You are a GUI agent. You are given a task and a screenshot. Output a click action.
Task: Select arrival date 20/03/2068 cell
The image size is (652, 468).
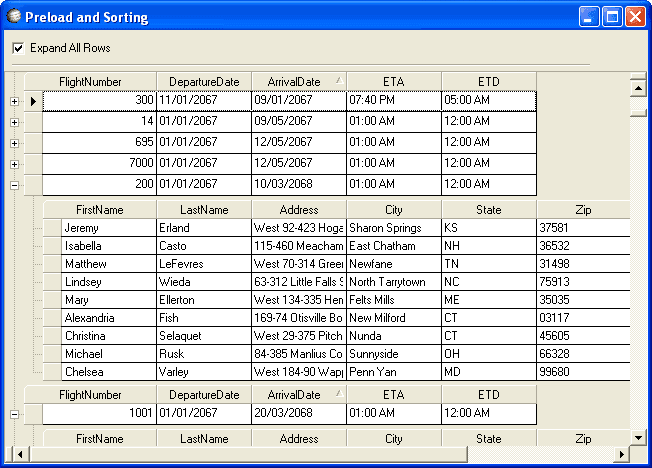pyautogui.click(x=299, y=414)
